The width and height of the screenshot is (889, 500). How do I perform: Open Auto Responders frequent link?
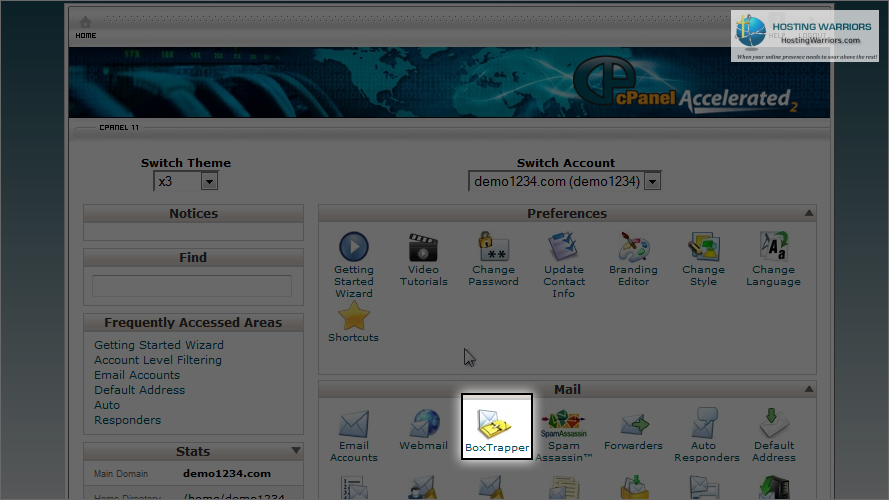click(x=128, y=413)
